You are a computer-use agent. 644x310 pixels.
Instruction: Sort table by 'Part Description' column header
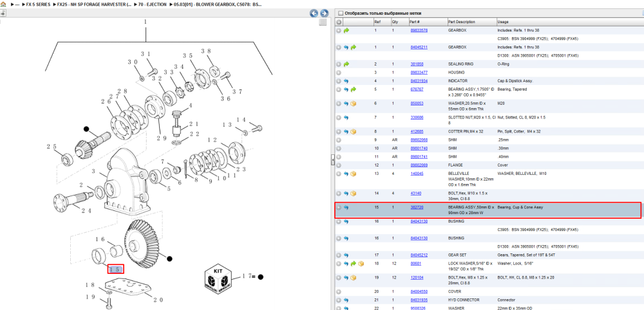(x=462, y=22)
